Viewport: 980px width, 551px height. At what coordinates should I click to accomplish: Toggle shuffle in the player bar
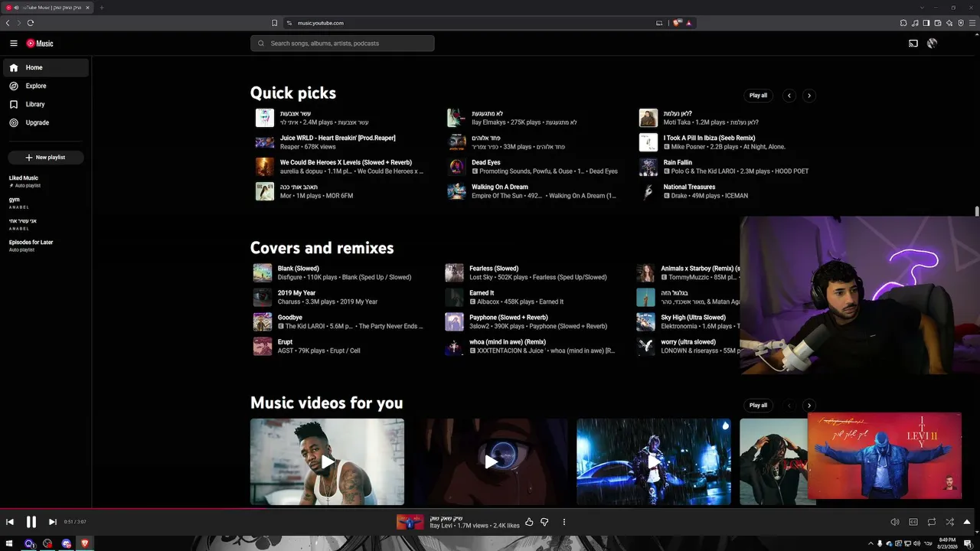[x=950, y=522]
